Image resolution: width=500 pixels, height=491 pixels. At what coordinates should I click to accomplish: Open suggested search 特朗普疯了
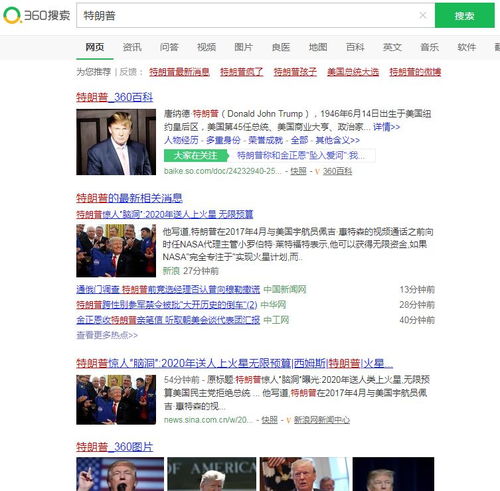click(242, 72)
